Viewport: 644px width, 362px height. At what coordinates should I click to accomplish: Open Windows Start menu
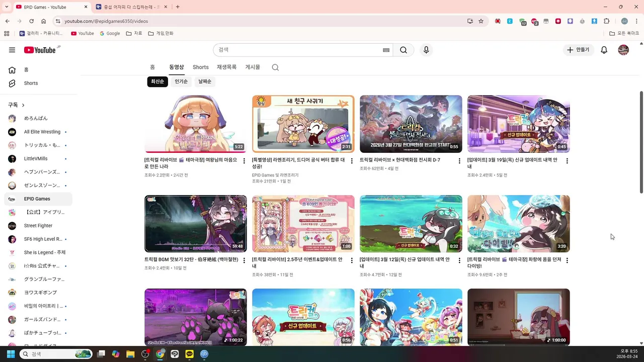click(11, 354)
